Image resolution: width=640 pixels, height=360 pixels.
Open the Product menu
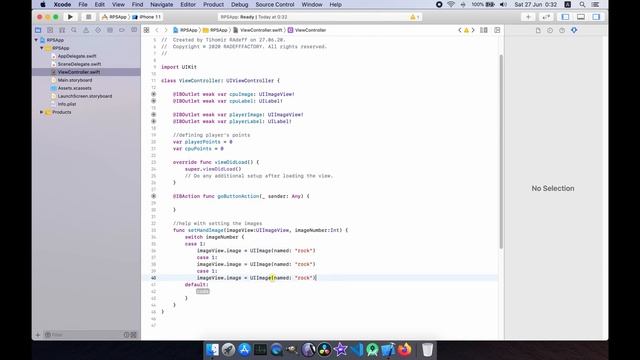pyautogui.click(x=213, y=4)
